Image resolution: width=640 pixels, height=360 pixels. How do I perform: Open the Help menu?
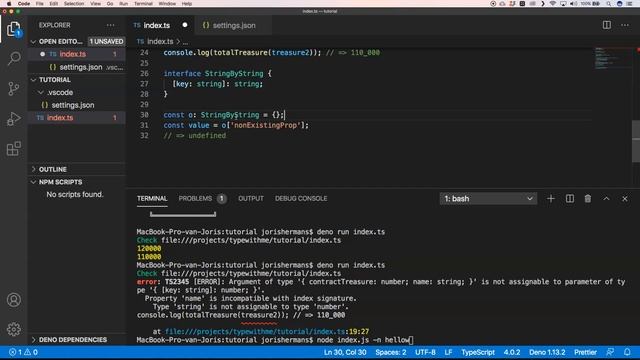[x=187, y=4]
